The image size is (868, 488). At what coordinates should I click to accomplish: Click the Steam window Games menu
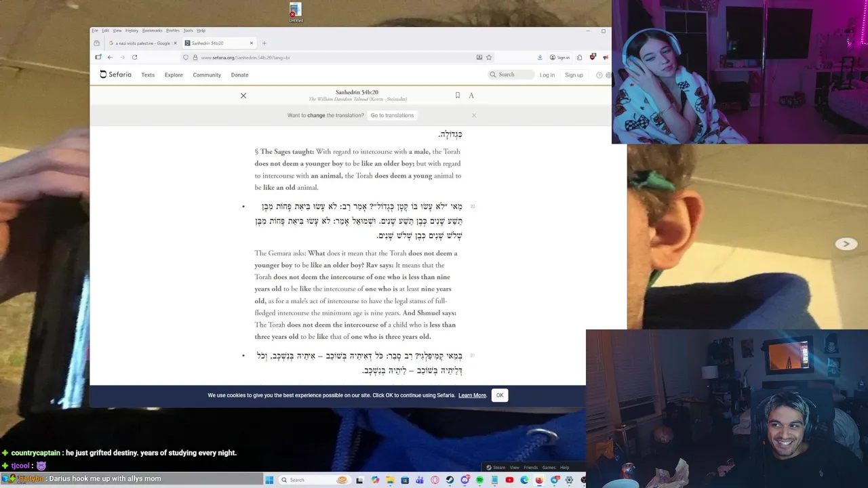click(x=549, y=467)
